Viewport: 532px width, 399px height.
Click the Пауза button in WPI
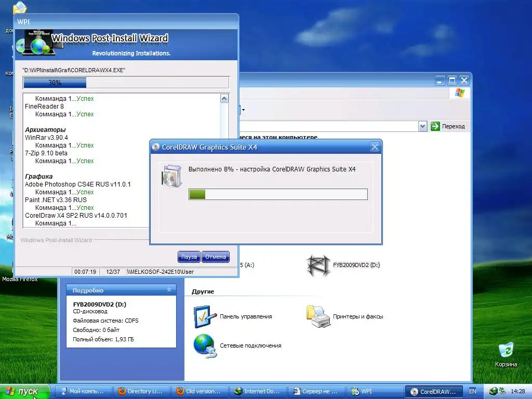coord(189,257)
